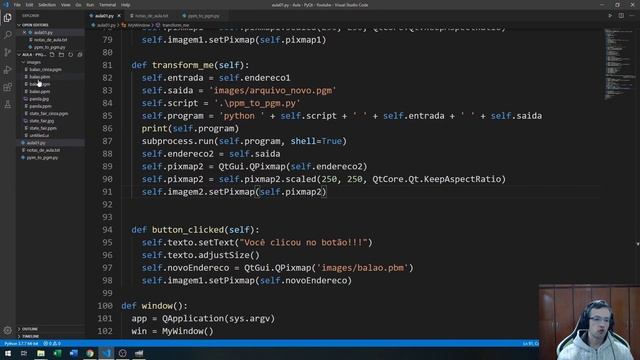This screenshot has height=360, width=640.
Task: Run the Python file with the play icon
Action: pyautogui.click(x=610, y=16)
